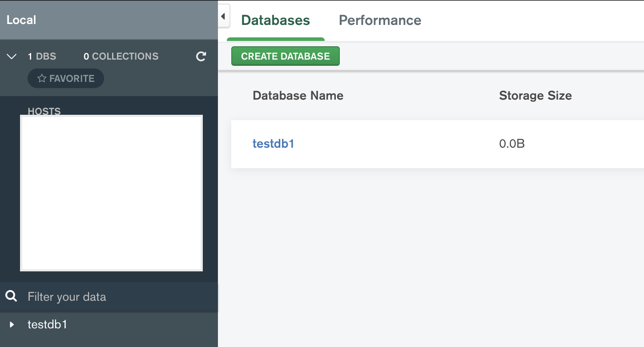Sort by the Storage Size column header
This screenshot has width=644, height=347.
pyautogui.click(x=535, y=96)
